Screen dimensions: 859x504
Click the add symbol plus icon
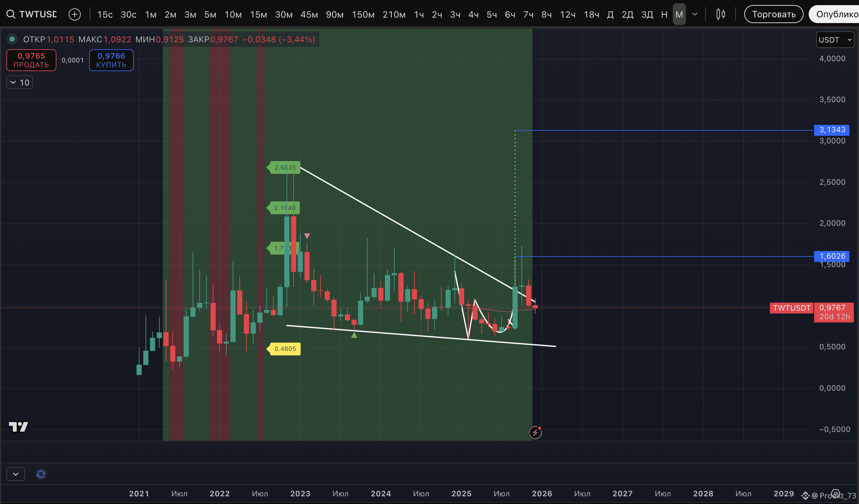(x=74, y=14)
